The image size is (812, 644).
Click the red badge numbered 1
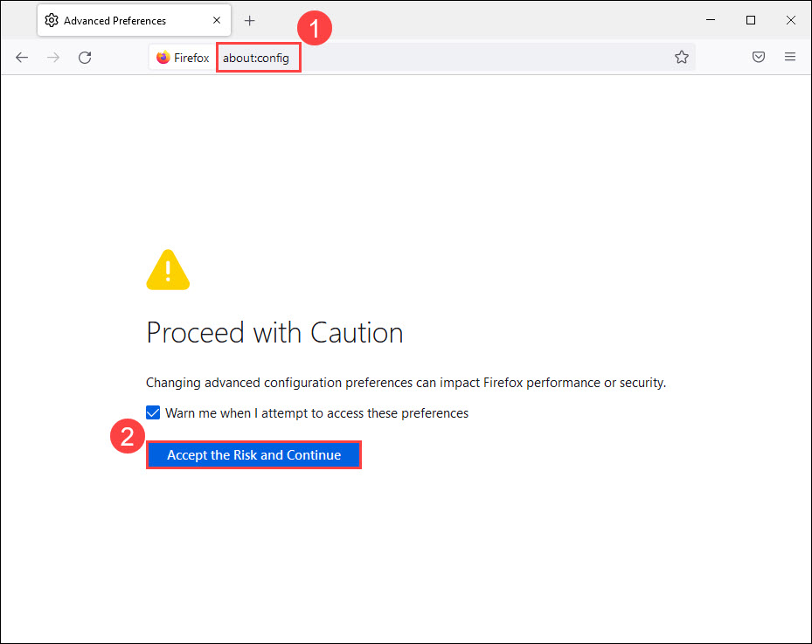pyautogui.click(x=315, y=28)
